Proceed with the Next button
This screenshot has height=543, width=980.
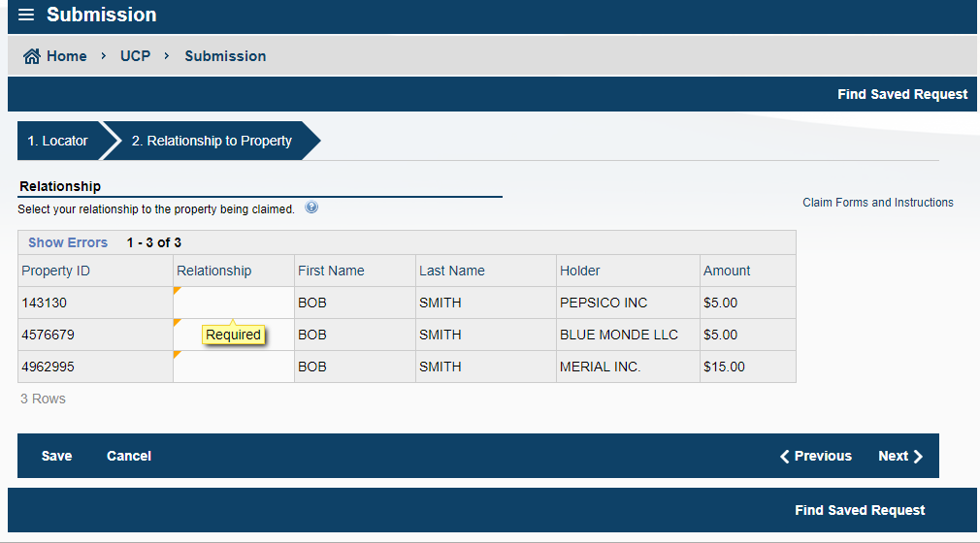pos(900,456)
